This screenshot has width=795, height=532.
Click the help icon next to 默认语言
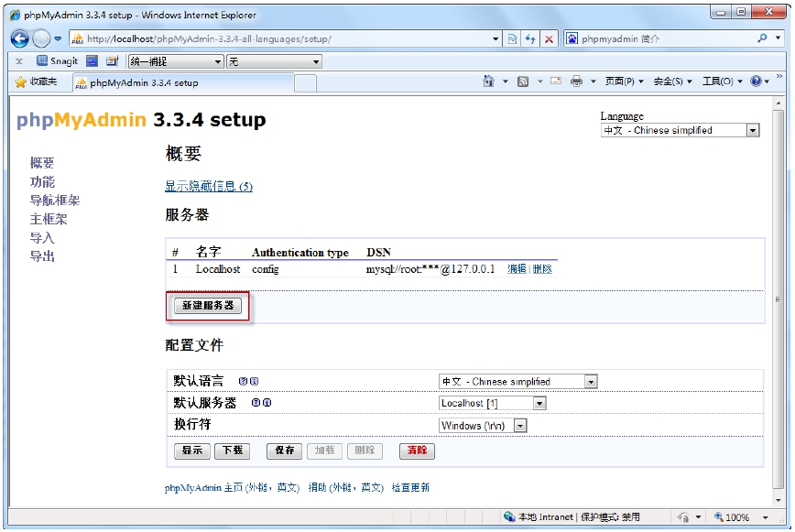(x=243, y=382)
